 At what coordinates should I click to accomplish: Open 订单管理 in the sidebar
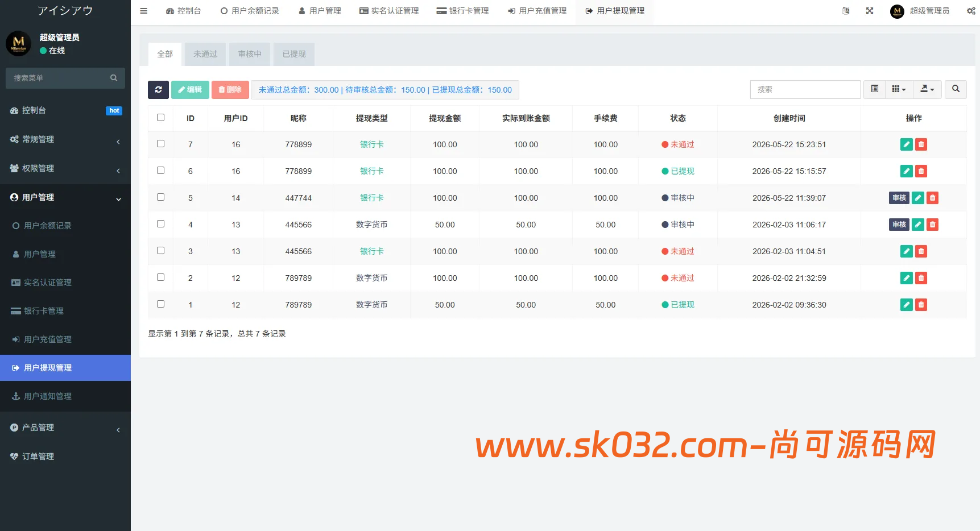pyautogui.click(x=65, y=457)
